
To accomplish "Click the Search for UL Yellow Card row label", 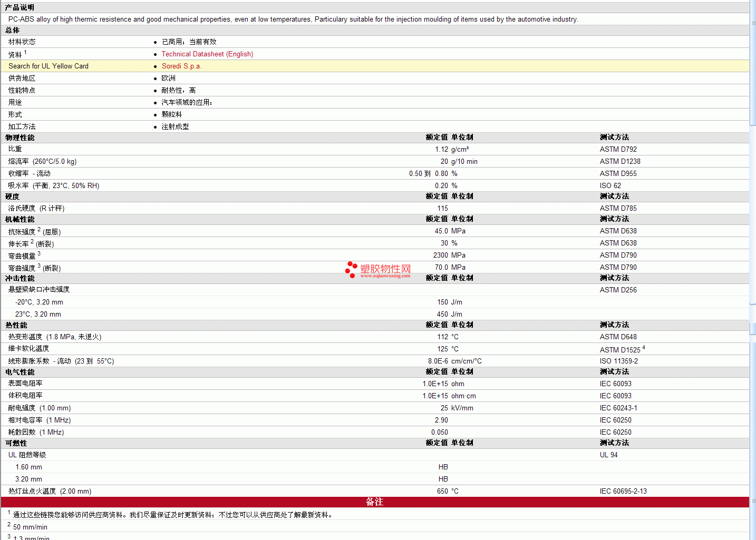I will point(49,66).
